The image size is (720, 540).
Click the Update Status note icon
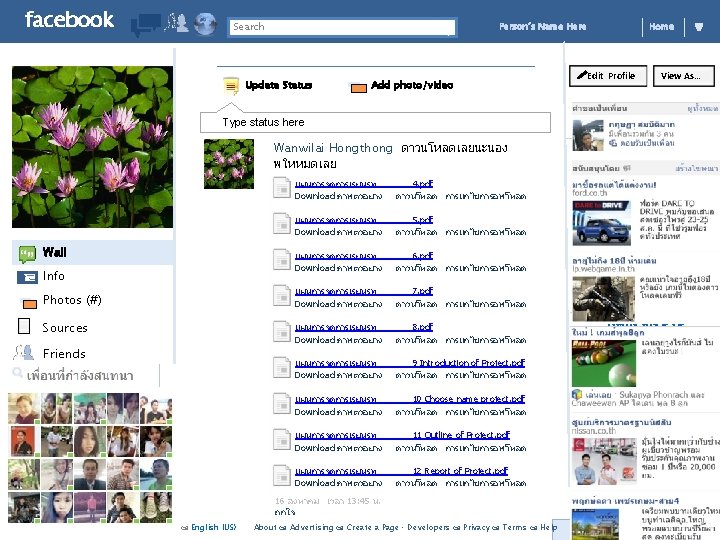[x=231, y=86]
